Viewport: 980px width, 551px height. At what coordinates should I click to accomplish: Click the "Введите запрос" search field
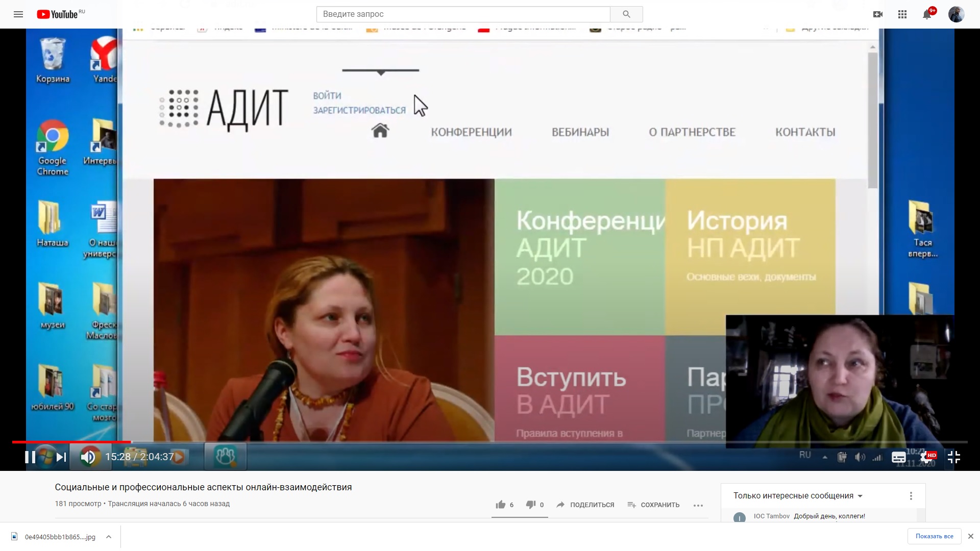click(463, 14)
